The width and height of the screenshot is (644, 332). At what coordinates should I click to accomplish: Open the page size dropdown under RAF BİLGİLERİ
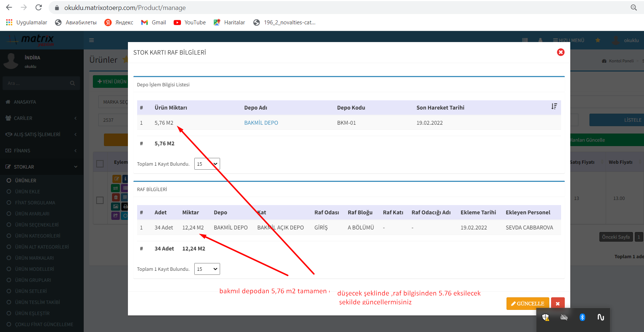click(x=207, y=269)
